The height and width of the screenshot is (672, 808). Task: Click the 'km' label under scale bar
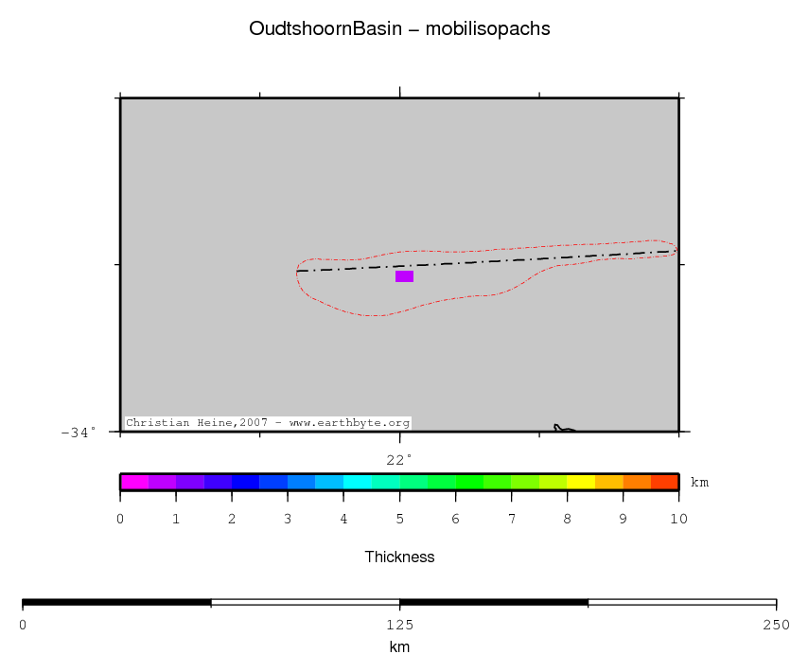point(399,647)
